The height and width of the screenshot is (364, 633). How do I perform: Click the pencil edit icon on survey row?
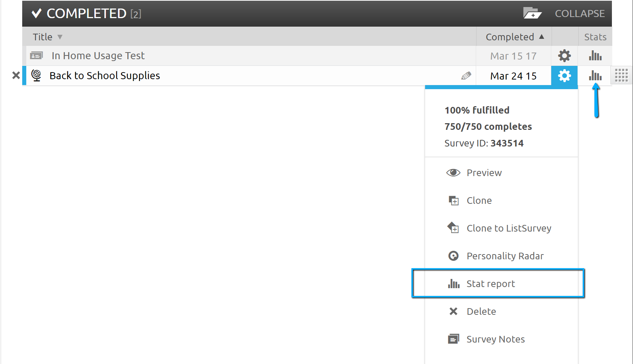466,76
